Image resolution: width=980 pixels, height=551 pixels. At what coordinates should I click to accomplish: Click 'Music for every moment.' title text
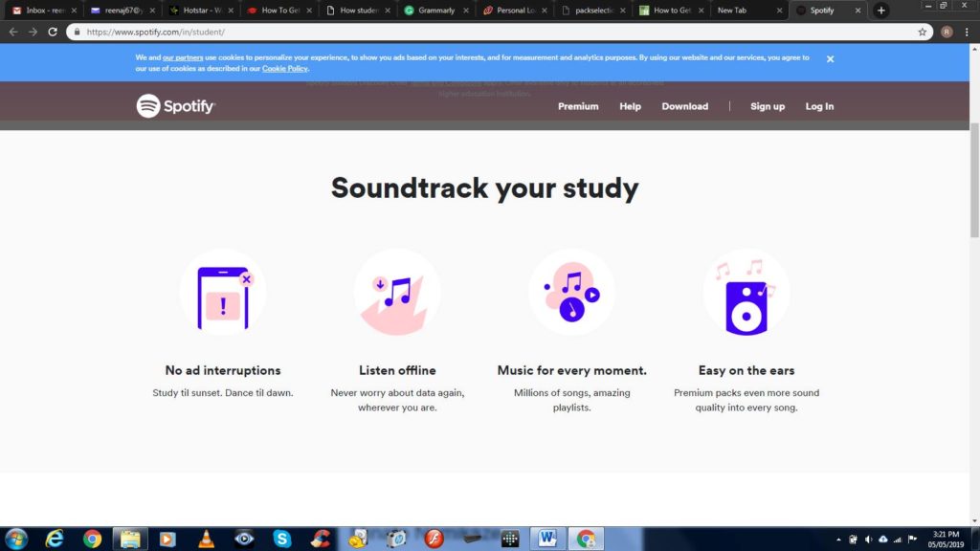click(x=572, y=370)
